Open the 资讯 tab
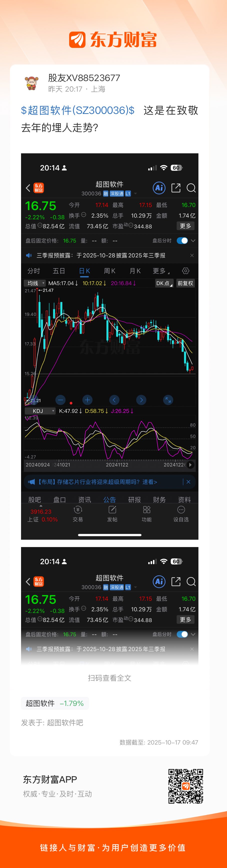The image size is (227, 868). tap(84, 499)
